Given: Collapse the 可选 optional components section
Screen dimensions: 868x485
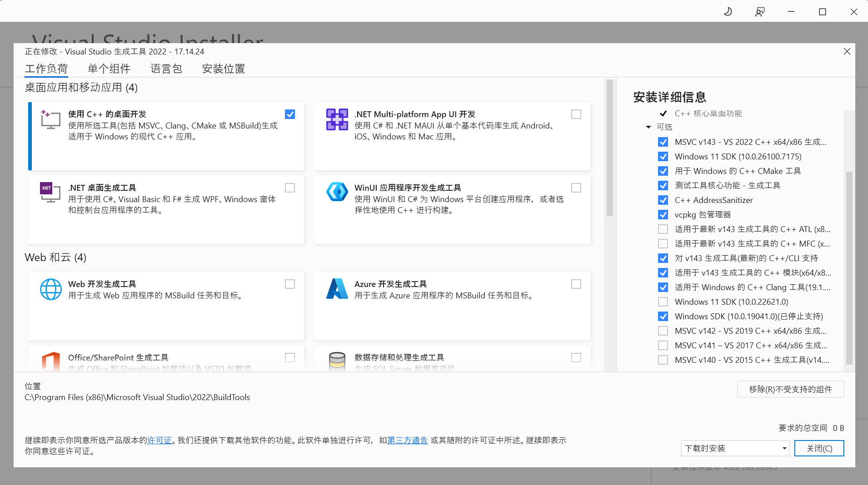Looking at the screenshot, I should click(649, 127).
